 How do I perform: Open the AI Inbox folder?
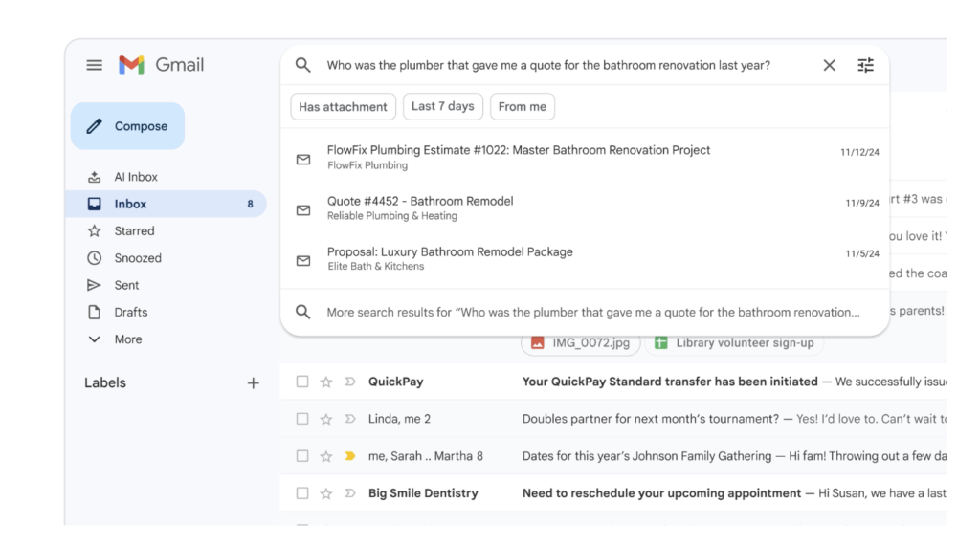166,177
